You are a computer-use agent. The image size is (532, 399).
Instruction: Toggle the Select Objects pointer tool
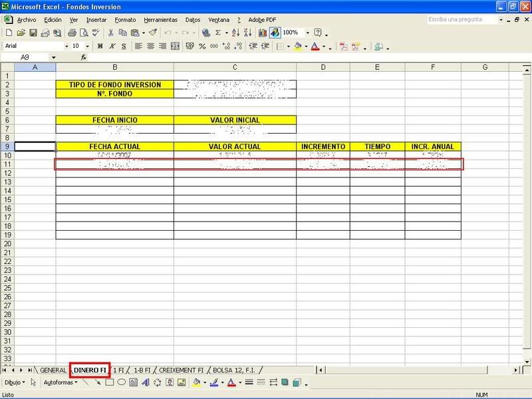pyautogui.click(x=33, y=383)
